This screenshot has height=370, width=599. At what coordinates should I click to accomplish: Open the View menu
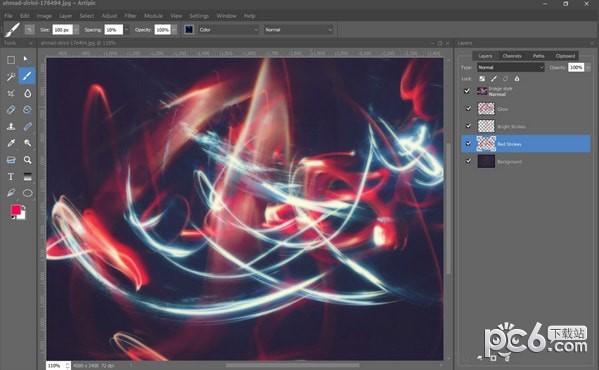point(176,16)
